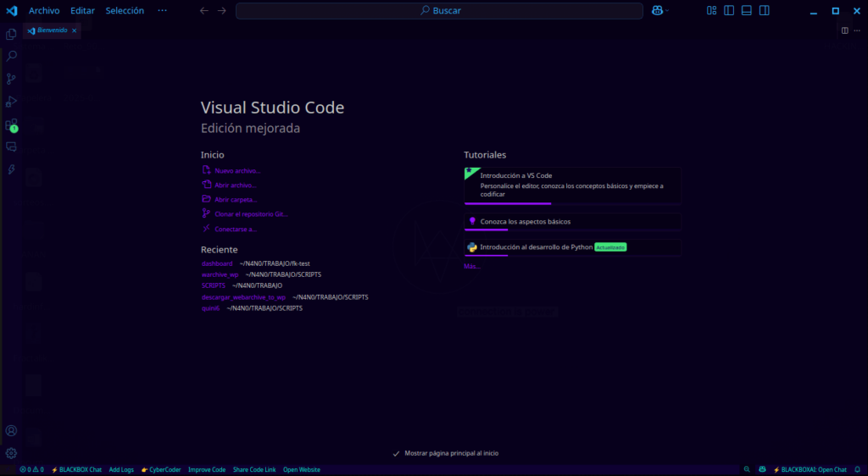
Task: Click Abrir carpeta link
Action: (x=236, y=200)
